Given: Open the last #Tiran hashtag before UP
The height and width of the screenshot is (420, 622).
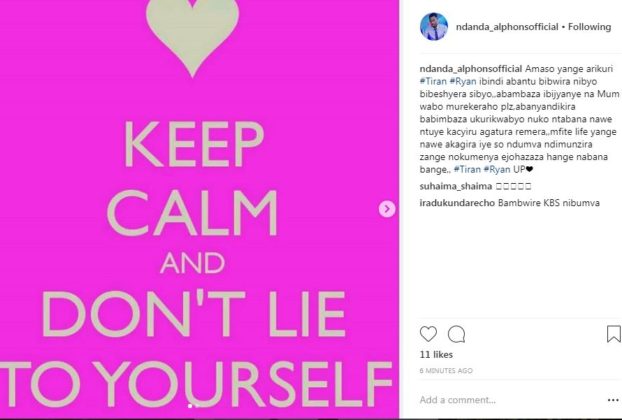Looking at the screenshot, I should point(467,169).
